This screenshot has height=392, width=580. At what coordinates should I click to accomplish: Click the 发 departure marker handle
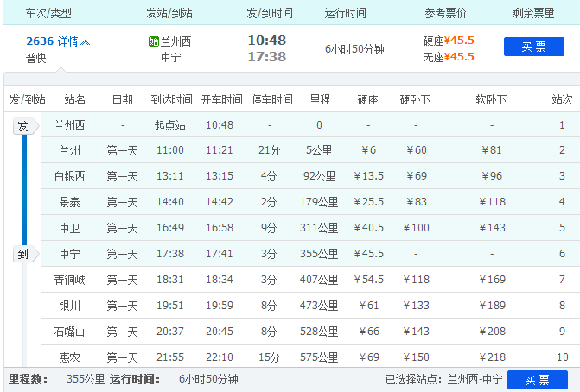(23, 127)
